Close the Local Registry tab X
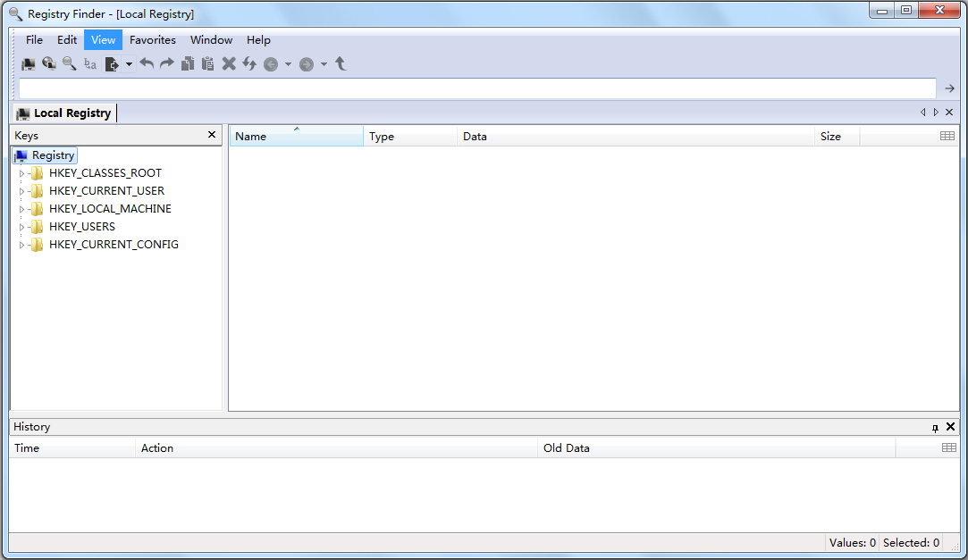 click(x=949, y=113)
